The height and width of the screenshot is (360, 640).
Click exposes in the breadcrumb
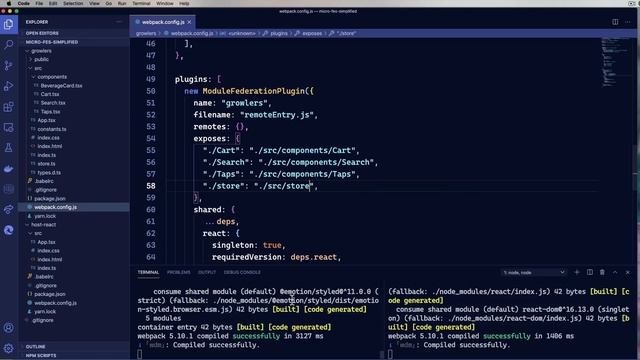tap(312, 33)
